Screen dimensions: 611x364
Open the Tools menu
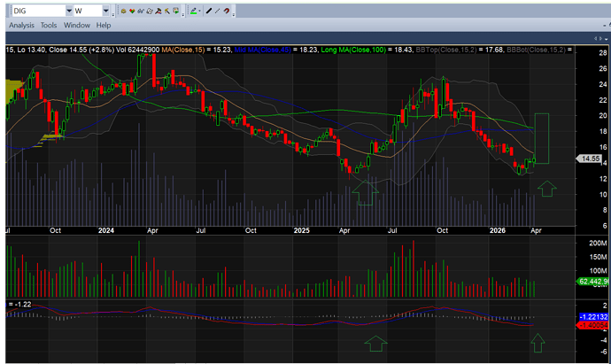coord(49,26)
